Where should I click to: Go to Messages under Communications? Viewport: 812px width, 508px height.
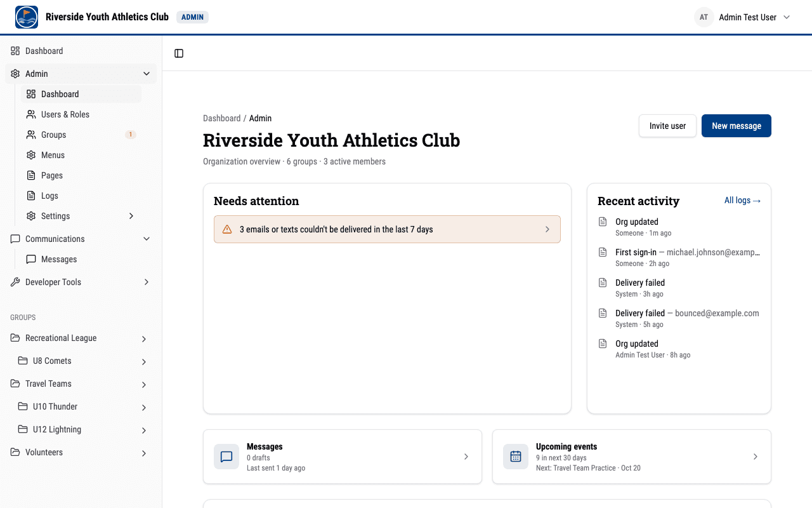pyautogui.click(x=81, y=259)
